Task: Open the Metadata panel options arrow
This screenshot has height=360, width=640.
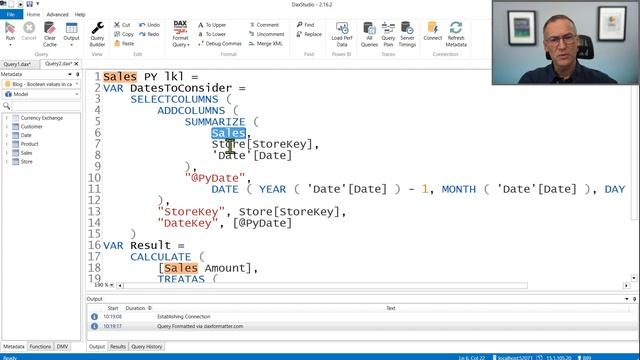Action: tap(70, 74)
